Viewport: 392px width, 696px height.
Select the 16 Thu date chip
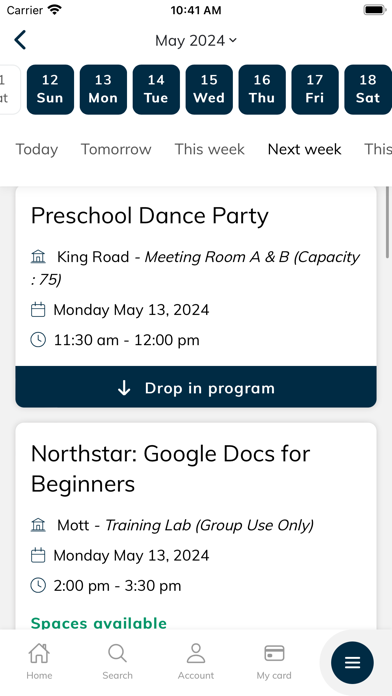tap(262, 89)
